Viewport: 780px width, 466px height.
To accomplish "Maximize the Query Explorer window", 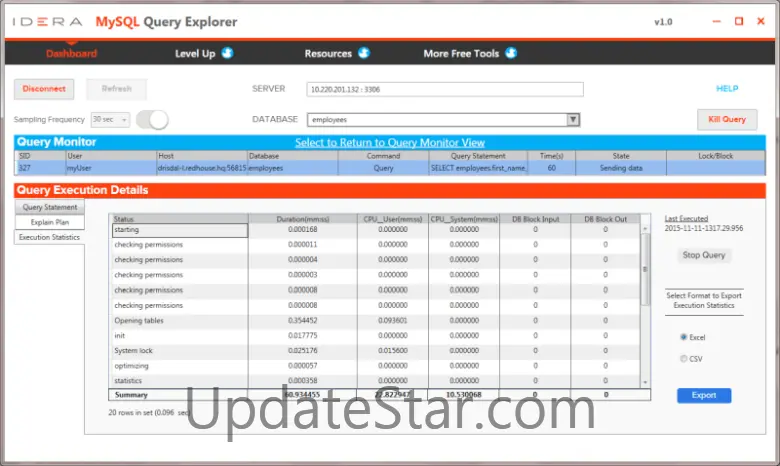I will tap(739, 21).
